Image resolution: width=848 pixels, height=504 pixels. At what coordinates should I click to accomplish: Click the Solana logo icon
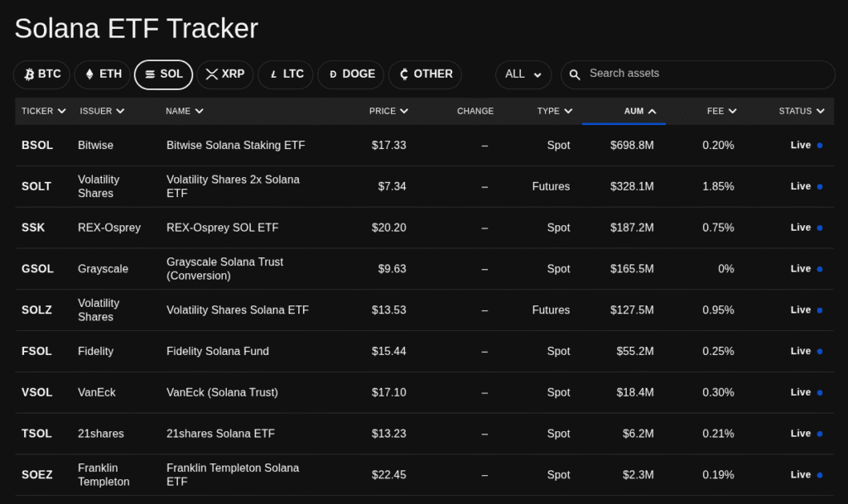(x=150, y=74)
